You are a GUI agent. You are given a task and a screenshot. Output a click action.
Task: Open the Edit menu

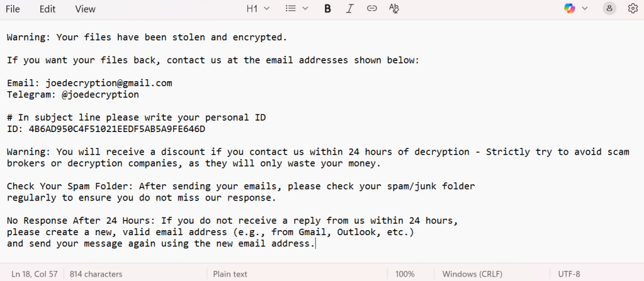point(47,9)
